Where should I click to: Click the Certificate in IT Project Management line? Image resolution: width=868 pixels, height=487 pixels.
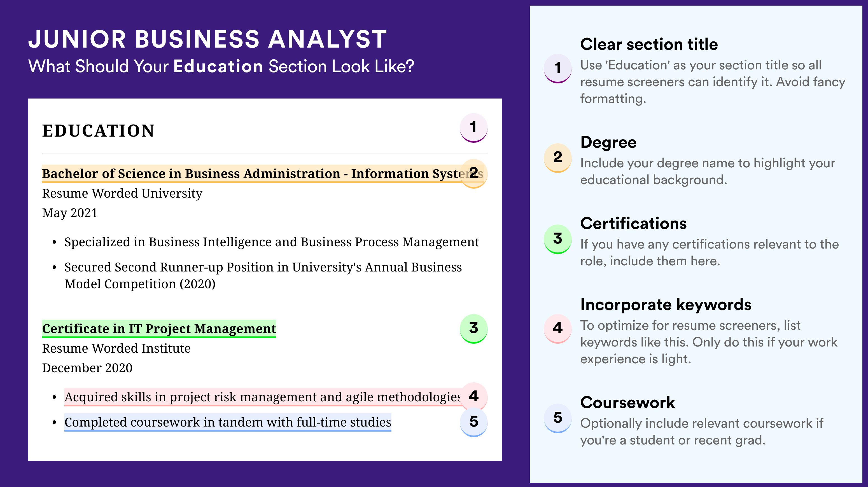coord(159,329)
